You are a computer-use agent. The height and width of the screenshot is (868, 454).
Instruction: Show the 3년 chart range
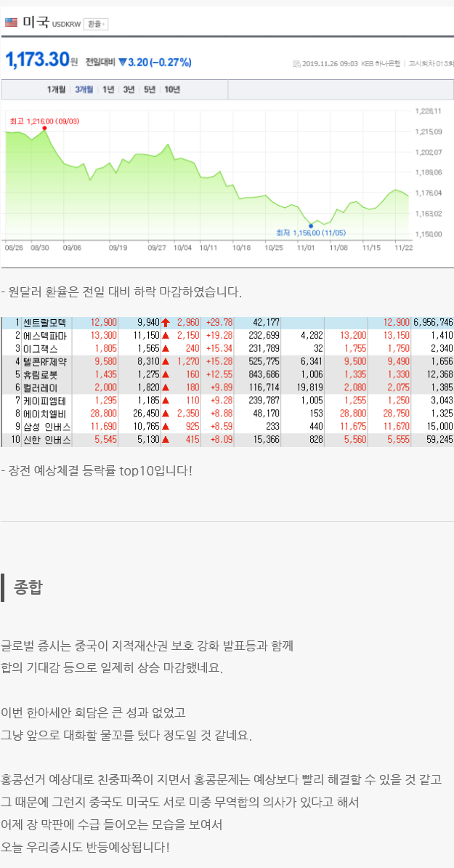(x=129, y=89)
